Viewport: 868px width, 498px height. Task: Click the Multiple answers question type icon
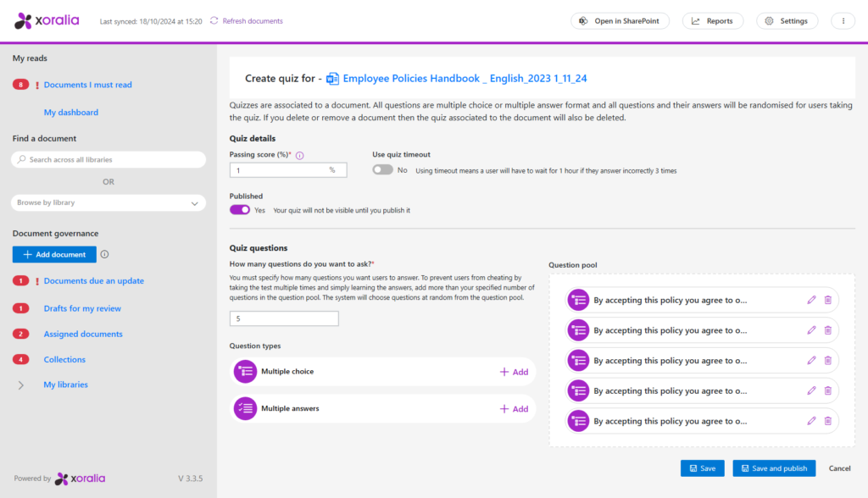point(245,408)
